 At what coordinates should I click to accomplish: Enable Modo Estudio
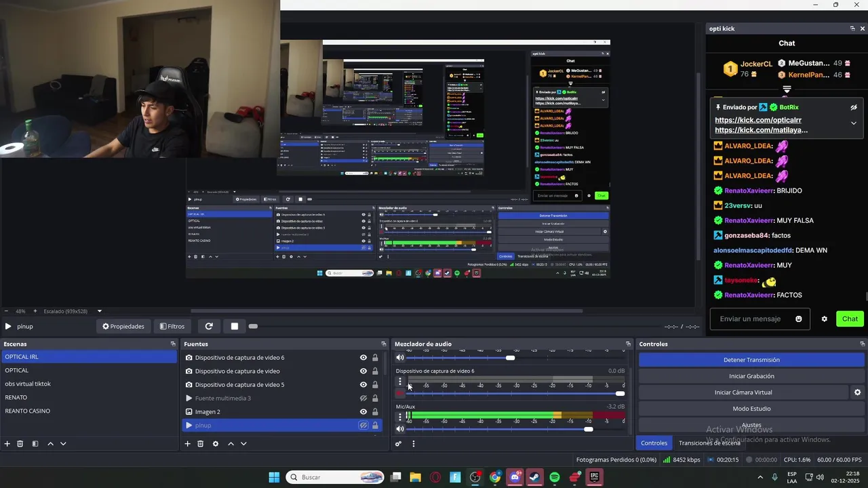(751, 409)
